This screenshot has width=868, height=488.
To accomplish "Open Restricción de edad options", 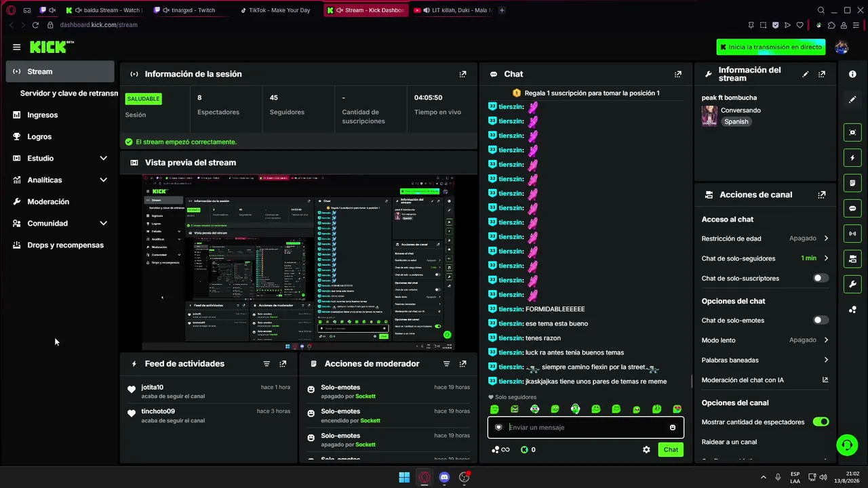I will [x=765, y=239].
